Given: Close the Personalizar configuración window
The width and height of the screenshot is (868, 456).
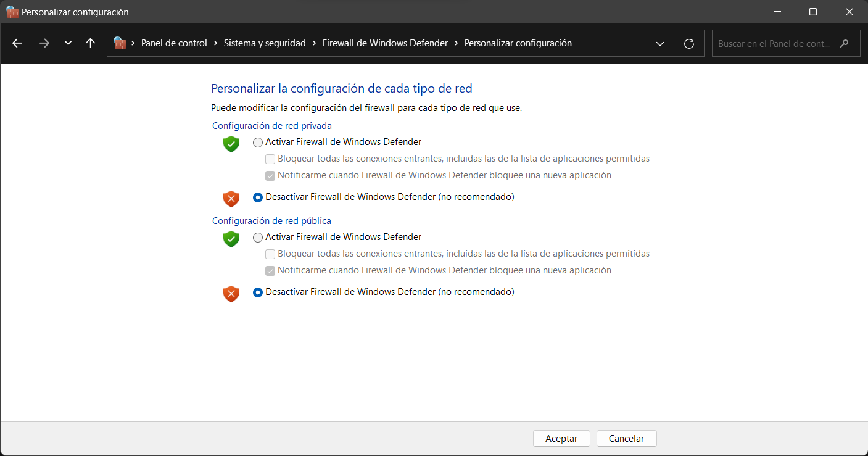Looking at the screenshot, I should (x=849, y=12).
